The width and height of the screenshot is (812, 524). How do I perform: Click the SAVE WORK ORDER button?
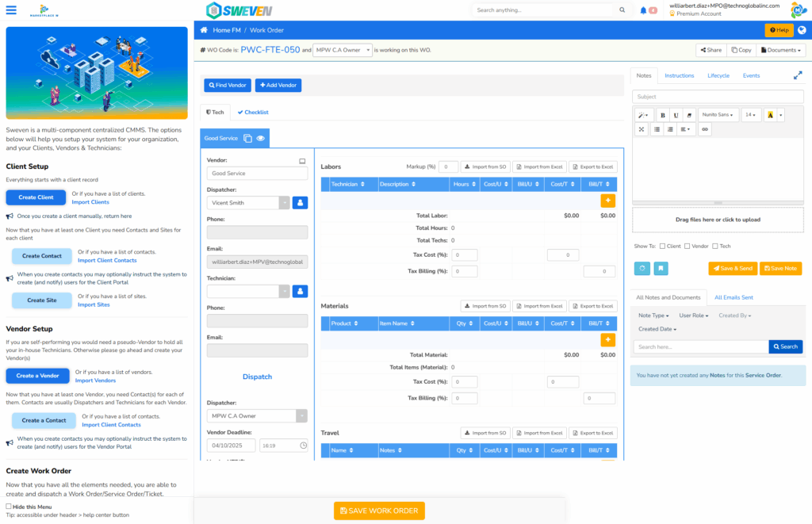379,511
